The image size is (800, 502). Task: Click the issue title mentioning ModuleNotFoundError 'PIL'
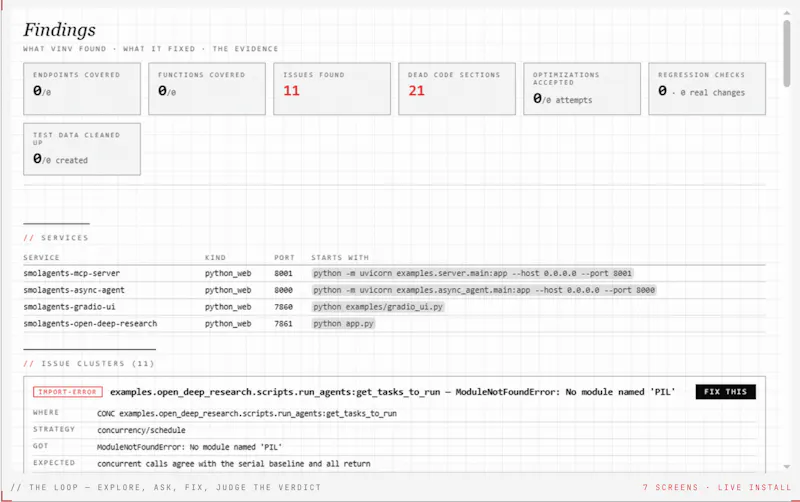393,392
